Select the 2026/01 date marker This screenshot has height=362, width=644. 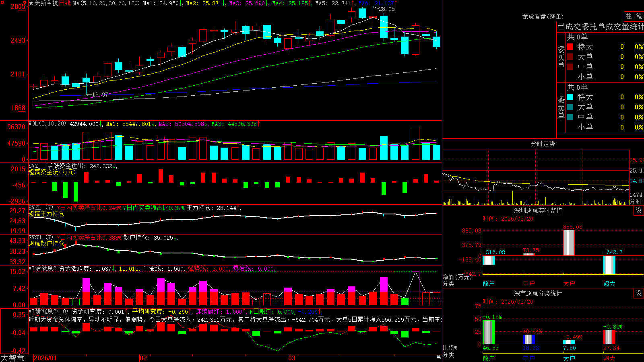tap(45, 358)
